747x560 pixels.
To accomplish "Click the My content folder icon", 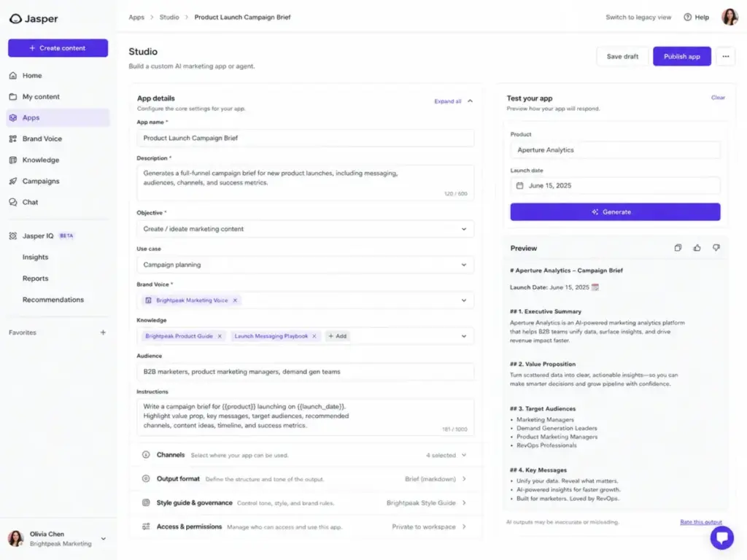I will coord(13,97).
